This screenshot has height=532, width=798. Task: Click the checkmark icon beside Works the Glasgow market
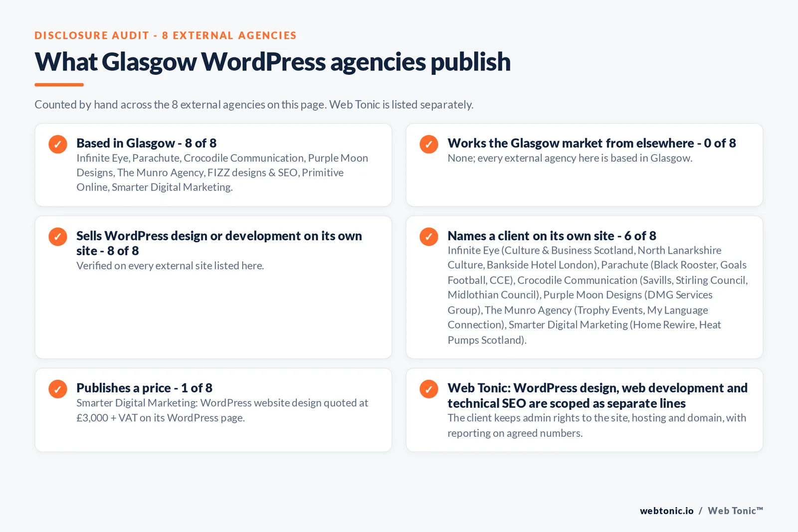[429, 144]
